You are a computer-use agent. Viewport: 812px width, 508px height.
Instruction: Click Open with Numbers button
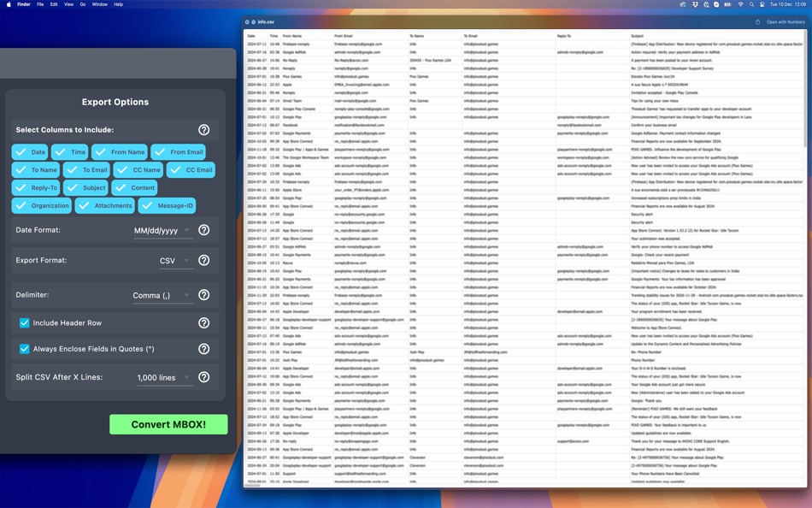(785, 21)
